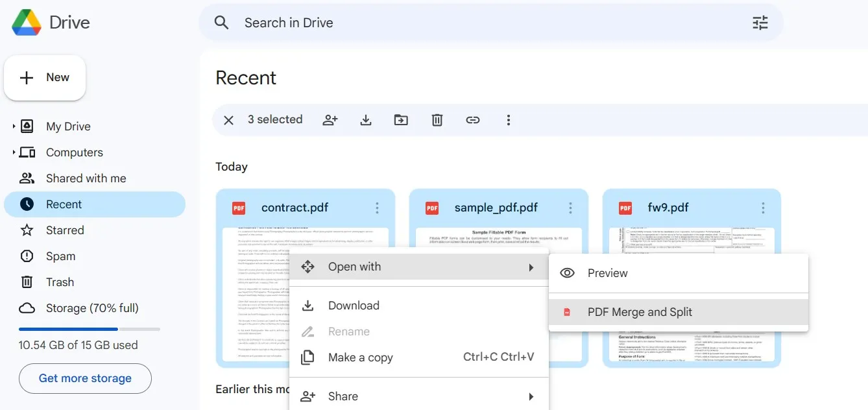Click the share with people icon in selection toolbar
Screen dimensions: 868x410
coord(330,120)
